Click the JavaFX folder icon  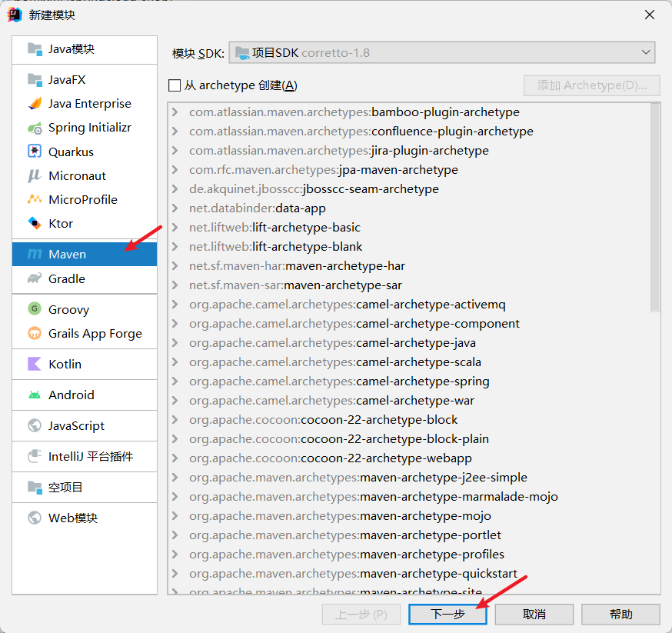tap(35, 80)
